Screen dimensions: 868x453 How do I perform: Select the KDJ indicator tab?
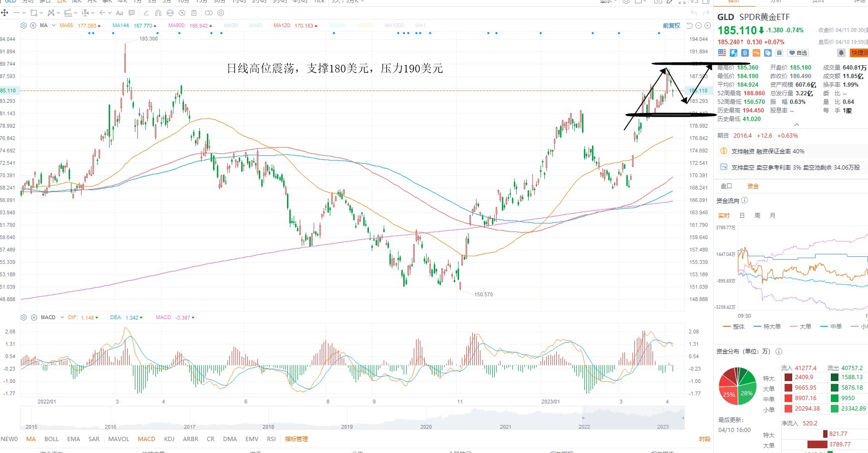point(169,439)
